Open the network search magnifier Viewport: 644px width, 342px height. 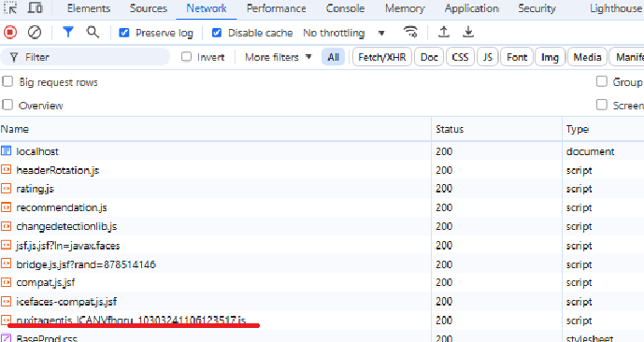[x=93, y=32]
